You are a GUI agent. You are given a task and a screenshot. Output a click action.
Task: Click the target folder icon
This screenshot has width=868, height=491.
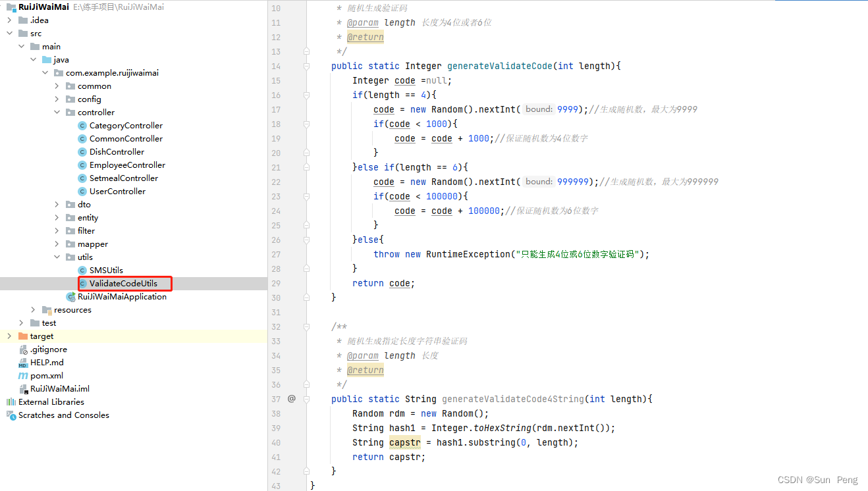[23, 336]
